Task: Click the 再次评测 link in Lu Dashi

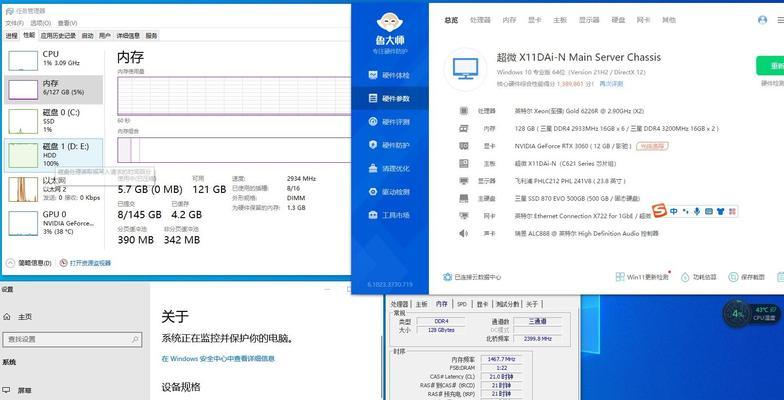Action: coord(611,84)
